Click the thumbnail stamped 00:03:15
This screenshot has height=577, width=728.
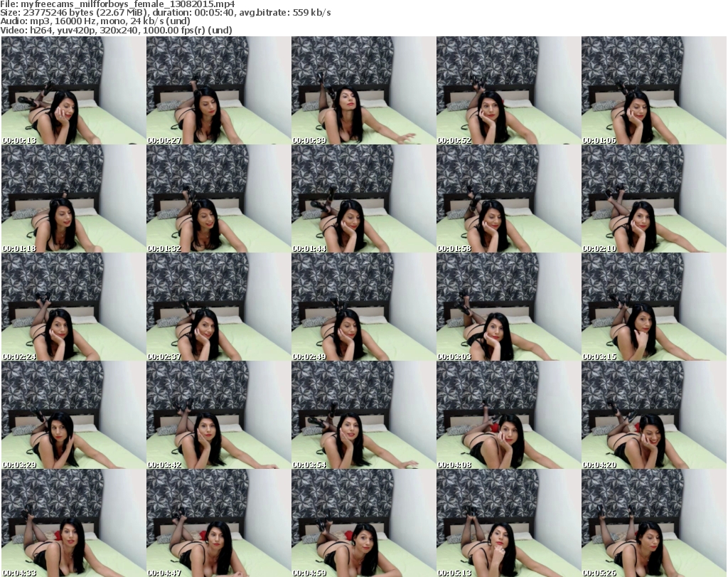(653, 307)
